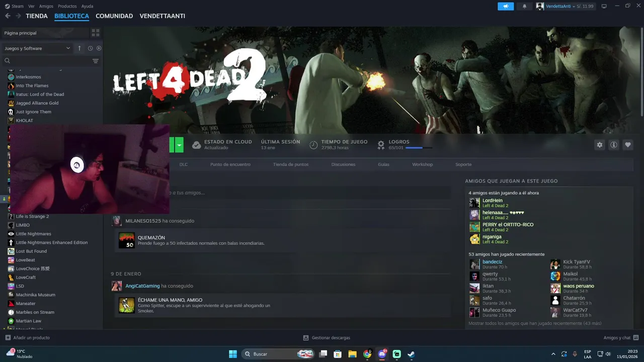Open the Amigos menu
Image resolution: width=644 pixels, height=362 pixels.
(46, 6)
